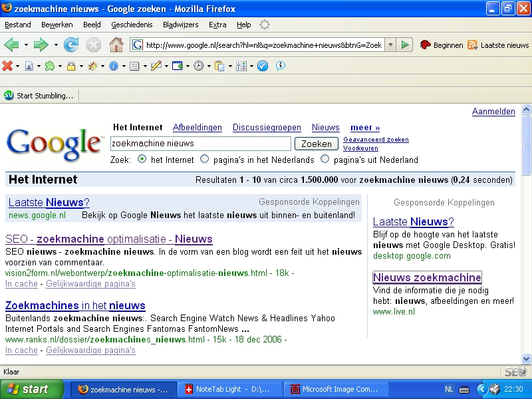Viewport: 532px width, 399px height.
Task: Click the yellow padlock toolbar icon
Action: pyautogui.click(x=71, y=66)
